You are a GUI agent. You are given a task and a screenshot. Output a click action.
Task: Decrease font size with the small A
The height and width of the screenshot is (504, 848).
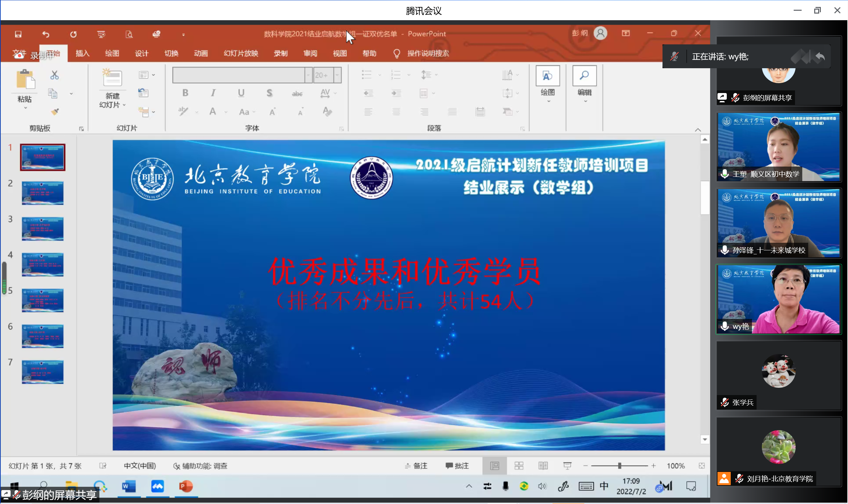point(301,112)
